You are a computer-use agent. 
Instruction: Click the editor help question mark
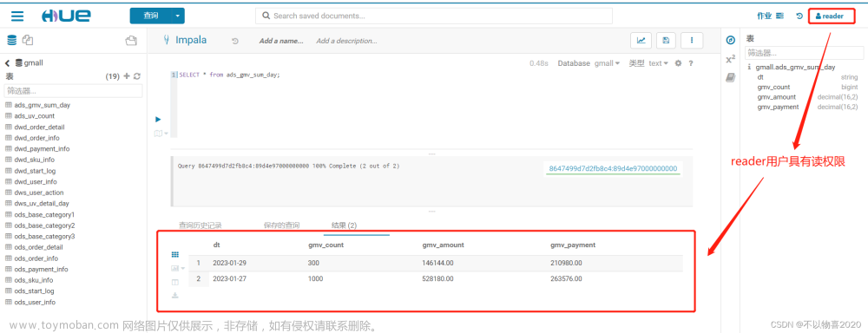point(691,63)
